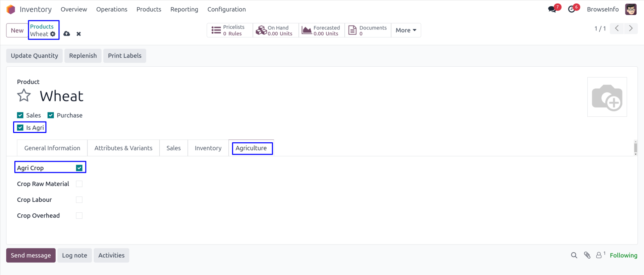Open the Configuration menu
This screenshot has height=275, width=644.
coord(226,9)
